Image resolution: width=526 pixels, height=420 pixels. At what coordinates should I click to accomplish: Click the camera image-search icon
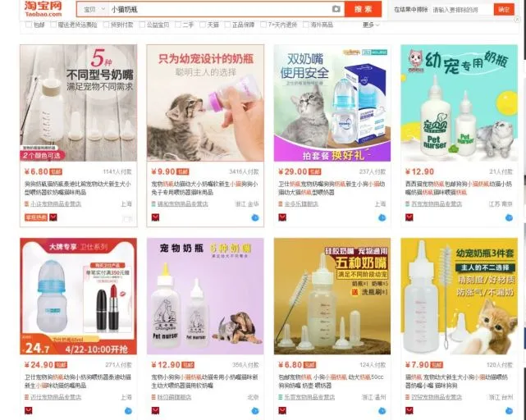coord(336,9)
